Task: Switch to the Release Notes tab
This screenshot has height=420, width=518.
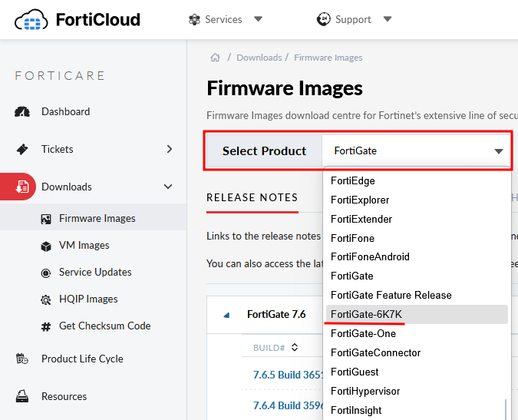Action: 252,197
